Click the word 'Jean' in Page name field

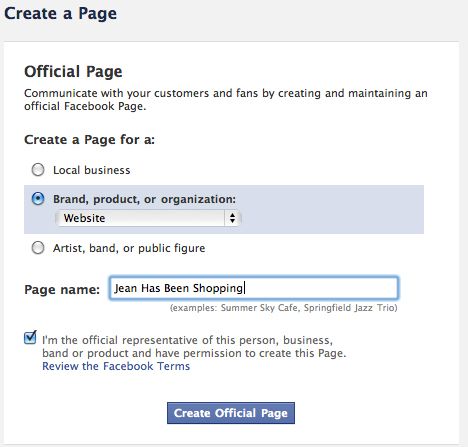coord(125,288)
